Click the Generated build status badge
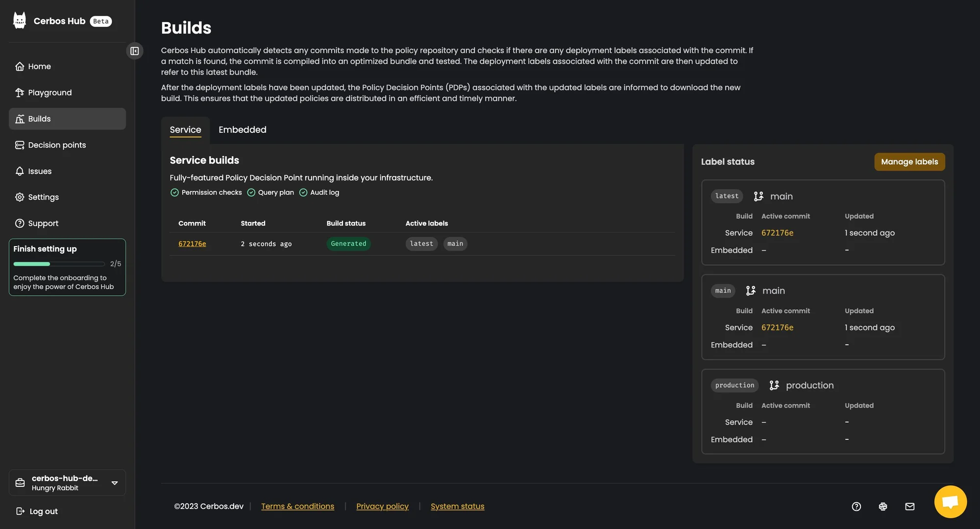Screen dimensions: 980x529 coord(348,244)
